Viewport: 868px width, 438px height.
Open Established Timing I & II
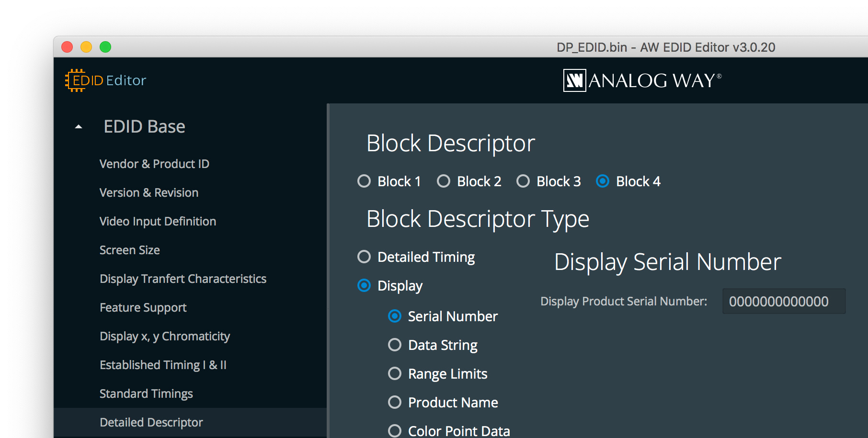[163, 365]
